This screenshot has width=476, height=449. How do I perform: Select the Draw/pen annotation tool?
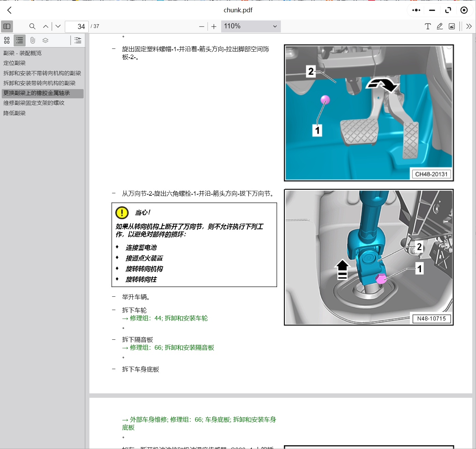(x=440, y=26)
